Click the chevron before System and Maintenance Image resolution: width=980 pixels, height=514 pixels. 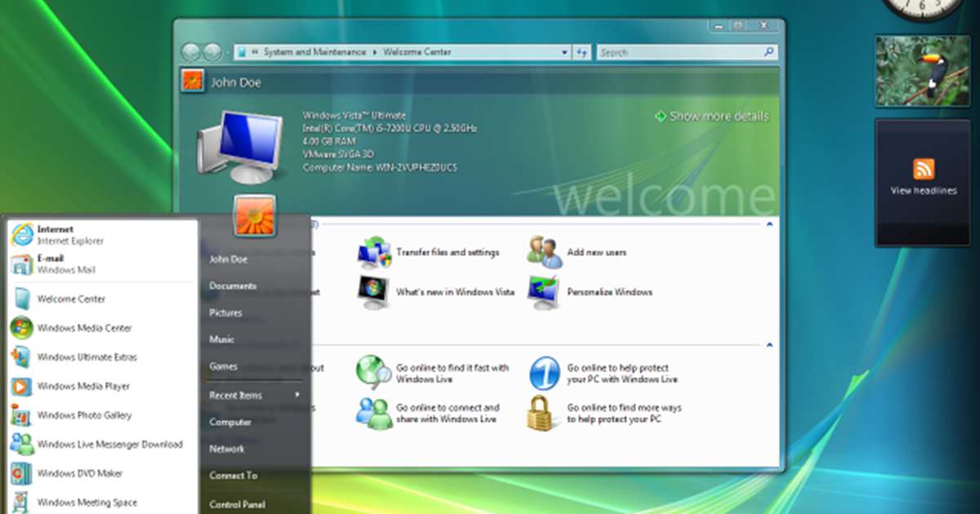pyautogui.click(x=256, y=52)
